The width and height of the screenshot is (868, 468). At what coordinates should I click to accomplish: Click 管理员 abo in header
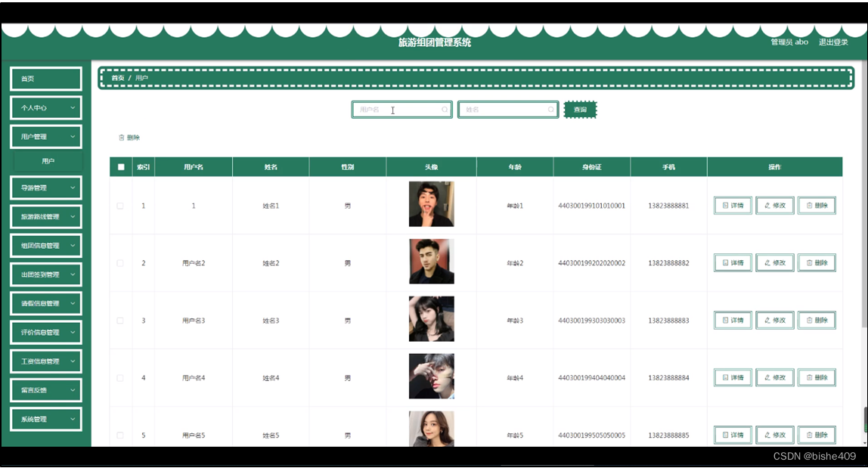(x=789, y=42)
